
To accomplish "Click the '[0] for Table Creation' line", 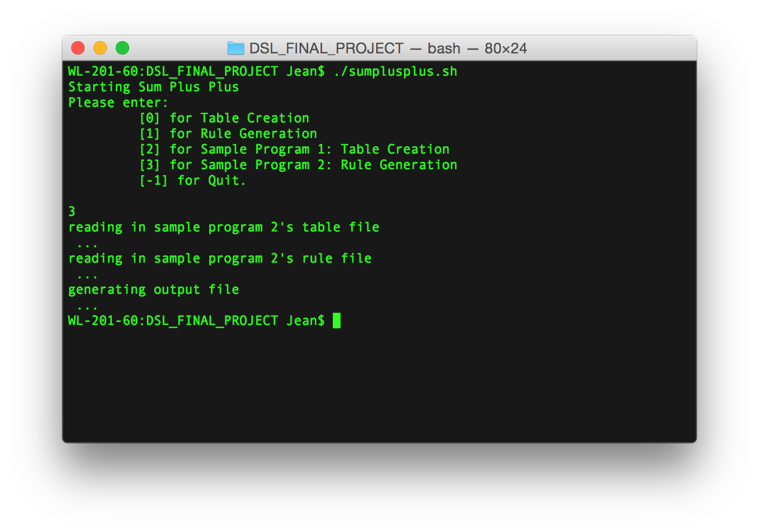I will point(224,118).
